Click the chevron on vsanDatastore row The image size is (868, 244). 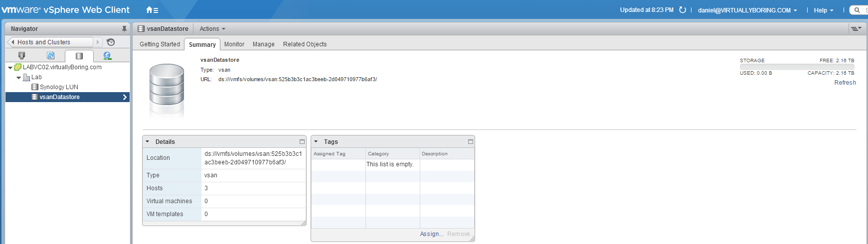click(125, 97)
